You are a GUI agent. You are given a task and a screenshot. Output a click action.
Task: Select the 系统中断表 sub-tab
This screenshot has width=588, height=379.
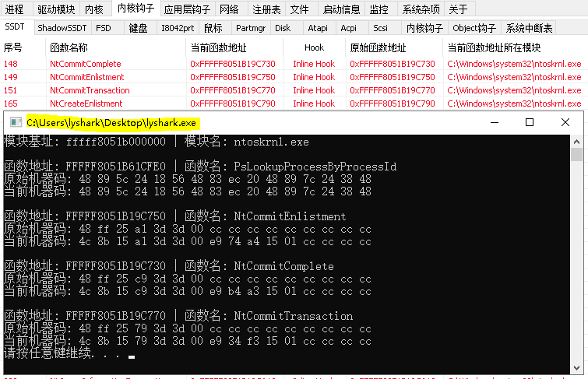(529, 28)
